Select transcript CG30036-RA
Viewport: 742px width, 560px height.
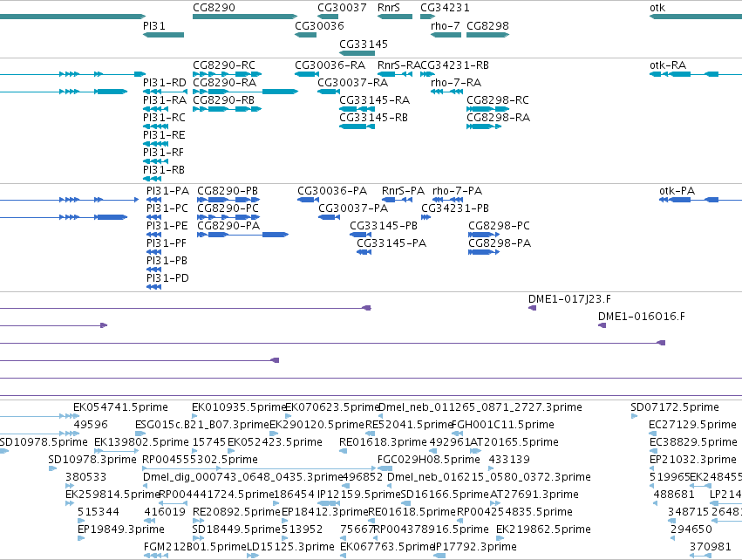307,74
